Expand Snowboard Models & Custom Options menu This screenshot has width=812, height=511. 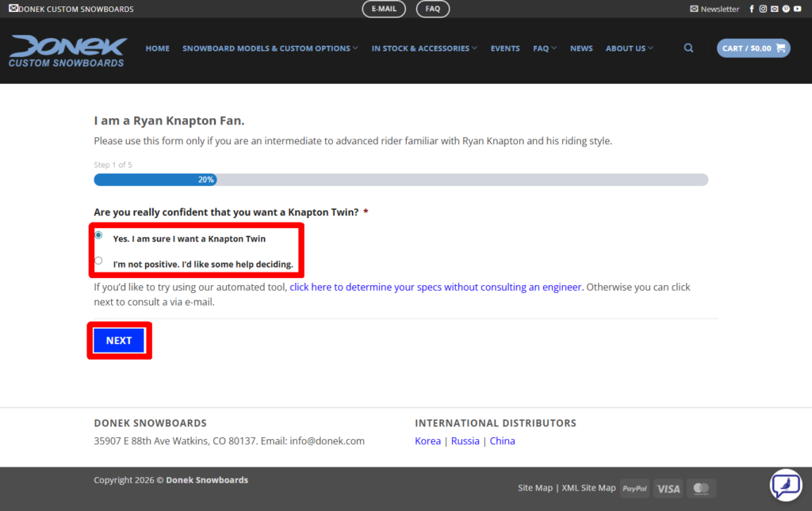(x=270, y=48)
